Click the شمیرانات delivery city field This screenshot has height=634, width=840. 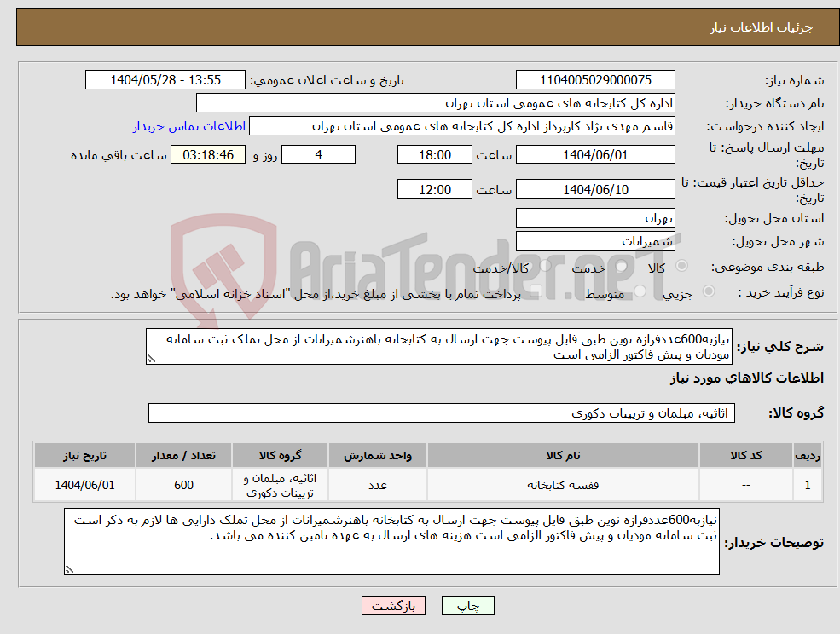point(595,240)
